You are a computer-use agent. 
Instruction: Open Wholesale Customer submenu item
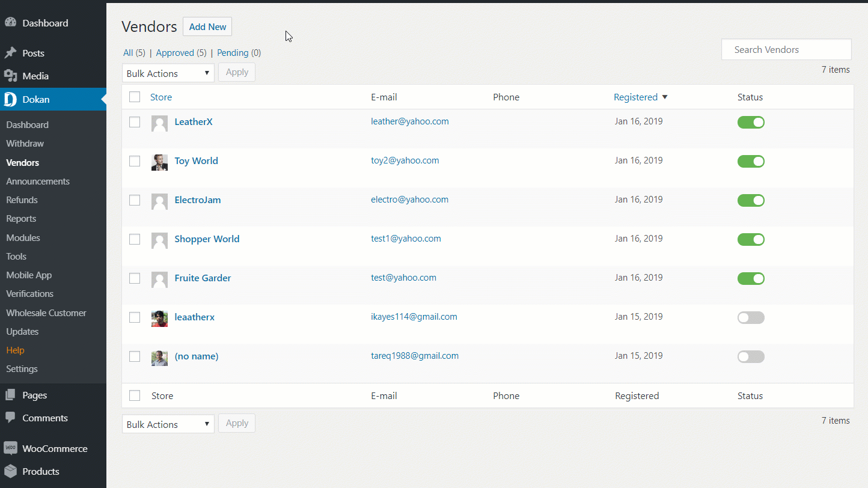click(46, 313)
